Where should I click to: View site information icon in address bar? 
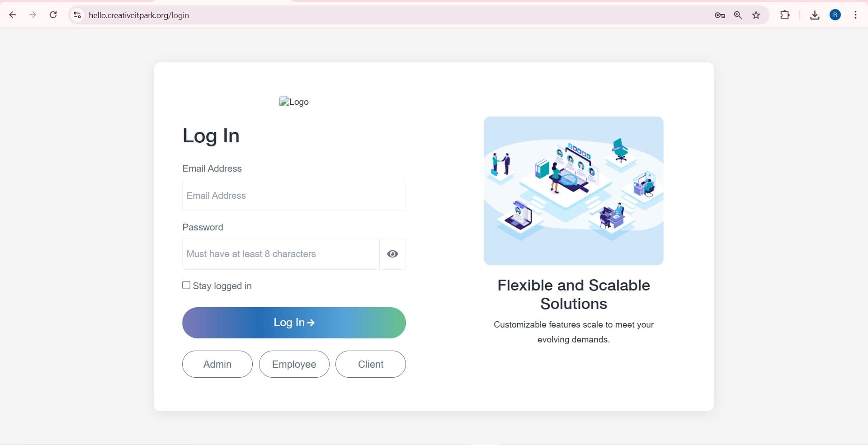pos(77,15)
